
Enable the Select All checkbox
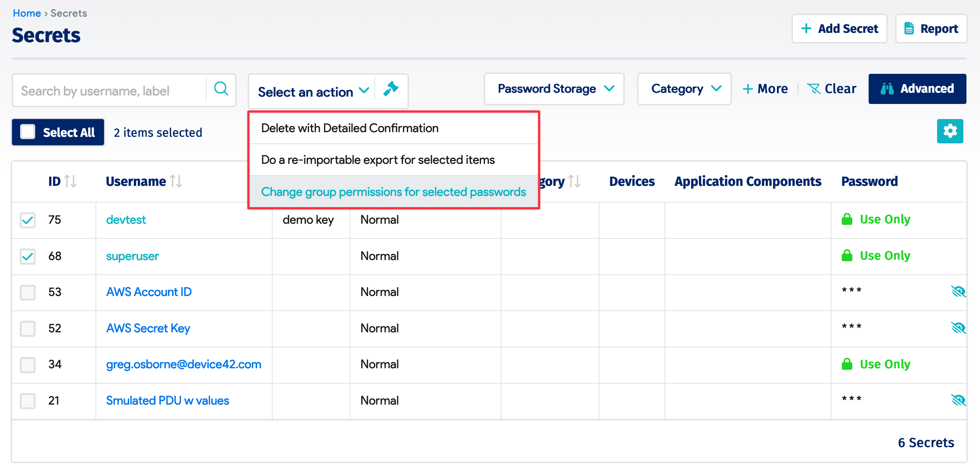click(x=27, y=132)
